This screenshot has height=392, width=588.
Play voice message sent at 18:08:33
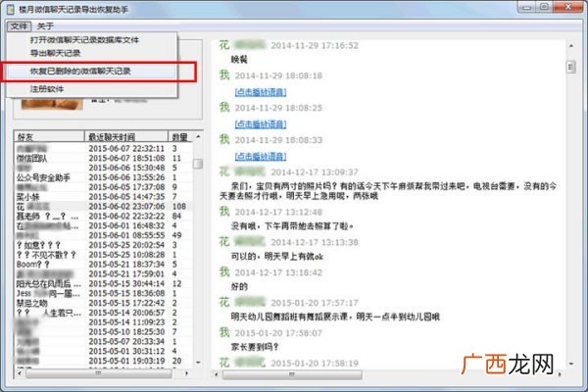point(261,157)
